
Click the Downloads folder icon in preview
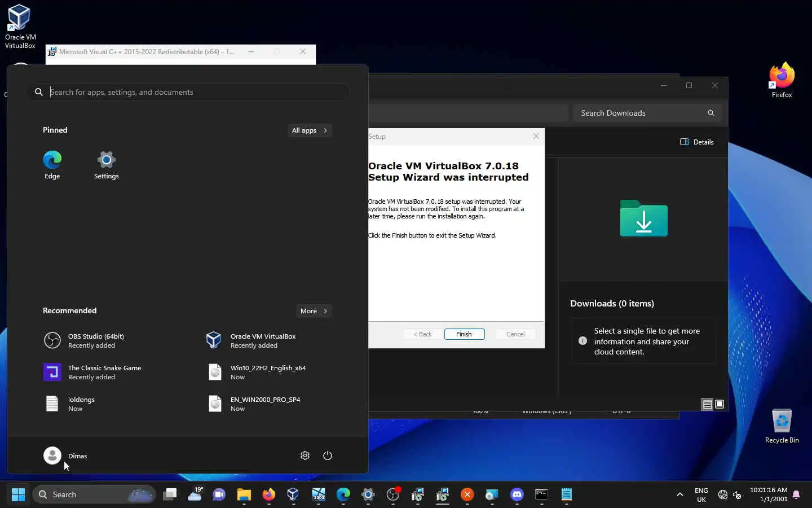[x=643, y=218]
